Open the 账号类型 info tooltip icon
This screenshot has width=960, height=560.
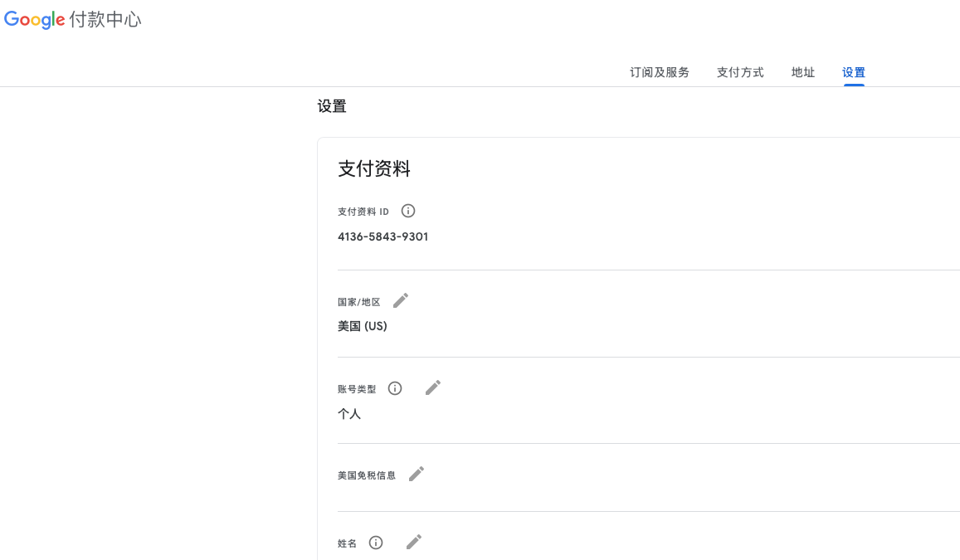[395, 388]
